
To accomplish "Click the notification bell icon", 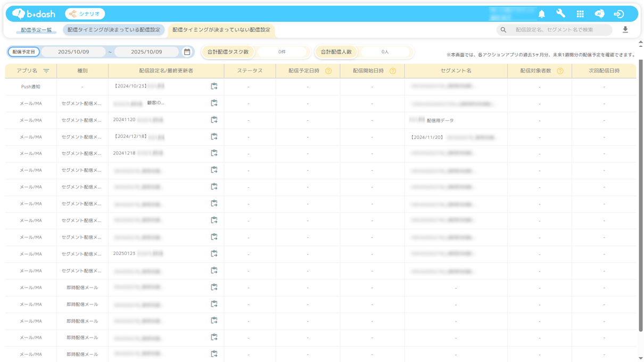I will pyautogui.click(x=541, y=14).
